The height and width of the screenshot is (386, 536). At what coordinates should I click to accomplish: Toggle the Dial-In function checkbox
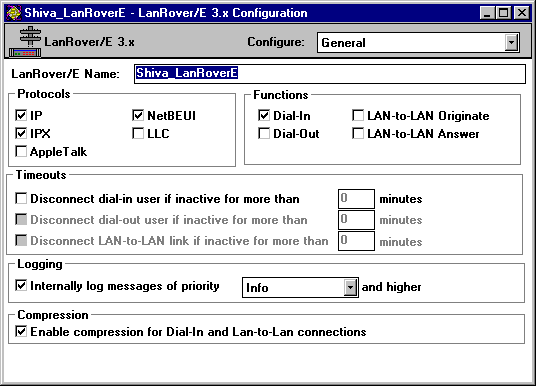(x=264, y=115)
